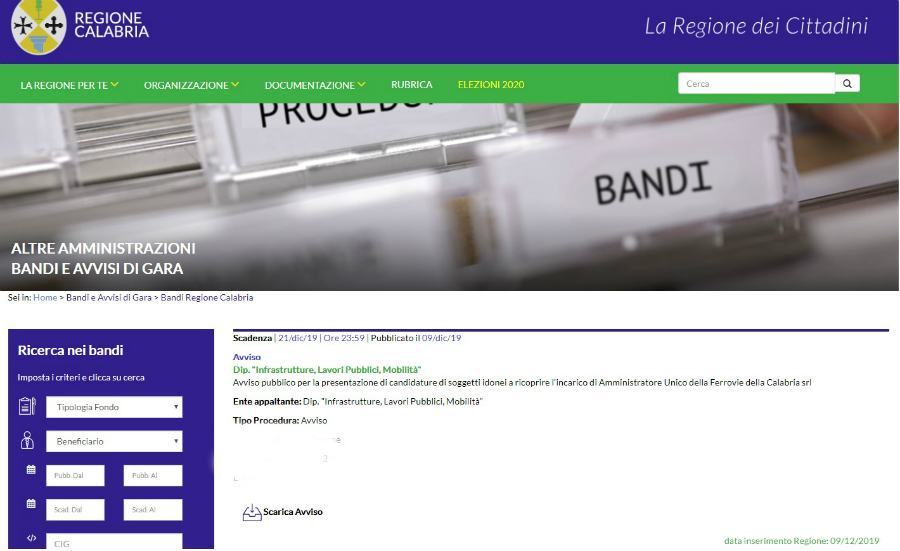Open the Tipologia Fondo dropdown
Viewport: 900px width, 551px height.
114,407
